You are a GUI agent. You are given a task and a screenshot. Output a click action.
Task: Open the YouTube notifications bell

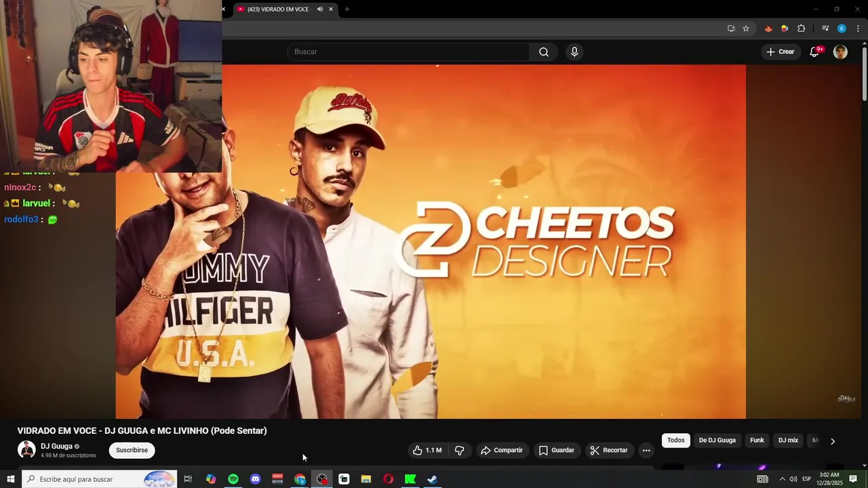815,52
